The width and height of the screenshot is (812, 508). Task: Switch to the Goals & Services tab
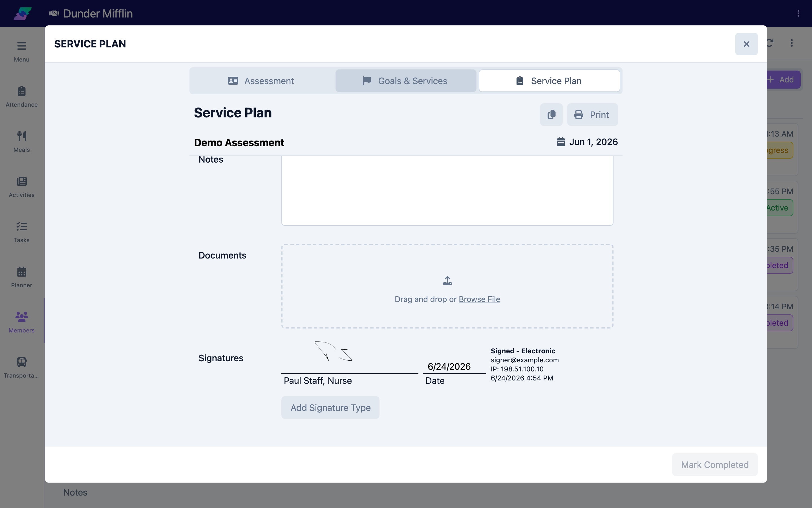pos(406,81)
